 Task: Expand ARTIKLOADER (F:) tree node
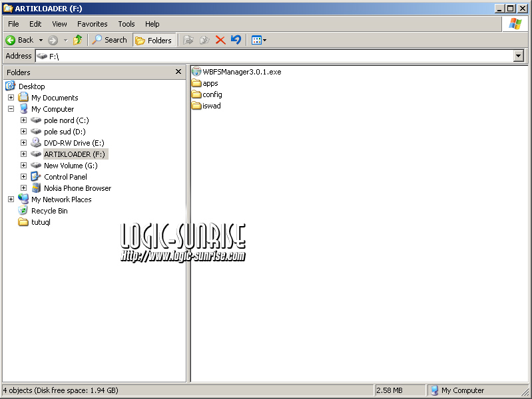coord(23,154)
